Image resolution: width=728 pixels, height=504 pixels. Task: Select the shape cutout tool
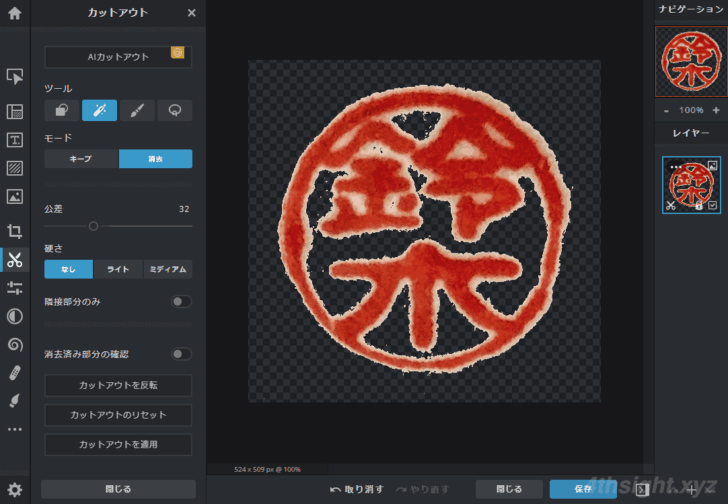[62, 111]
